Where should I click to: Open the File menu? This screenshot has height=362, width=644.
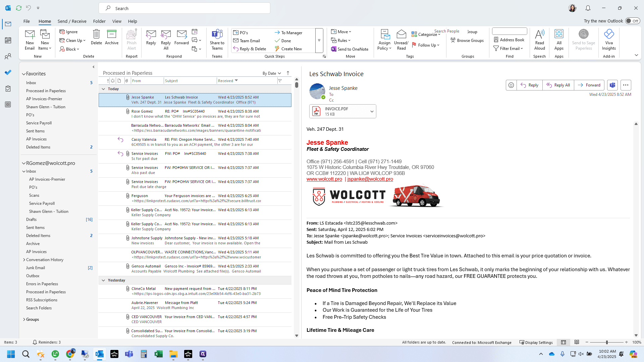(x=26, y=21)
